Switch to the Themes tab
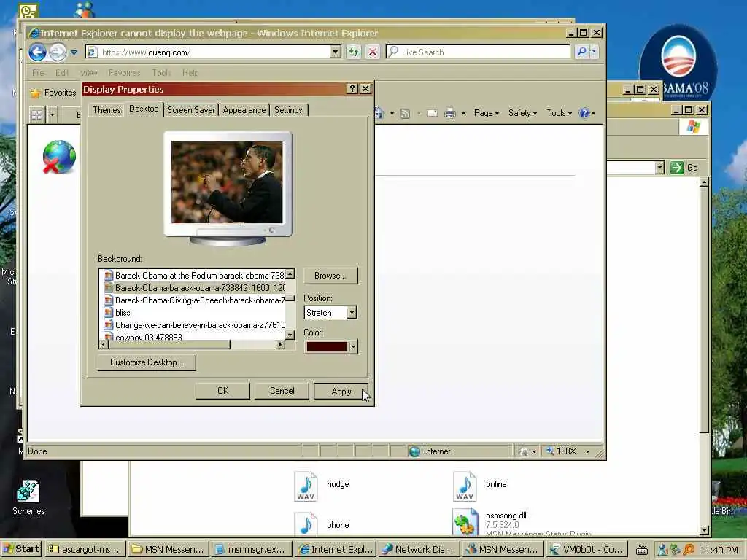 coord(107,110)
